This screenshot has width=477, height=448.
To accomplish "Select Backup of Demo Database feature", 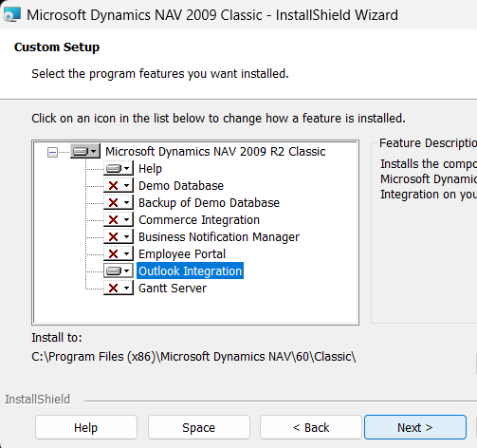I will coord(209,203).
